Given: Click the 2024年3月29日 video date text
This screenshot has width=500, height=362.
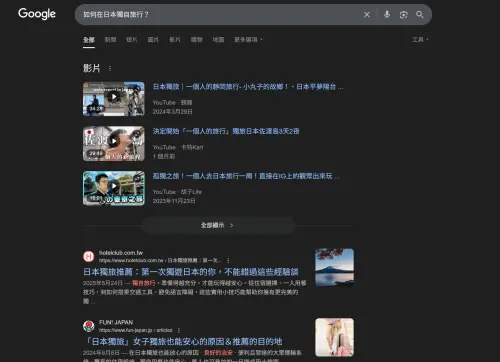Looking at the screenshot, I should pos(172,112).
